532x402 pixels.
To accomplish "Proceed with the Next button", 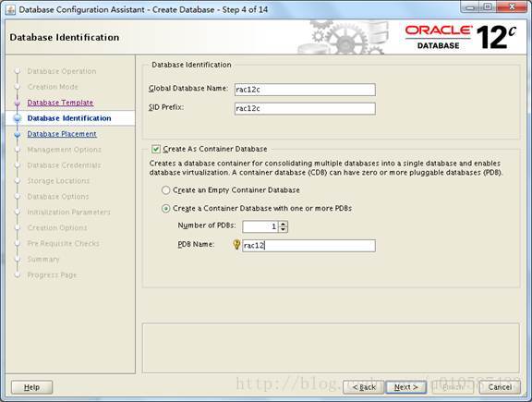I will click(x=405, y=387).
